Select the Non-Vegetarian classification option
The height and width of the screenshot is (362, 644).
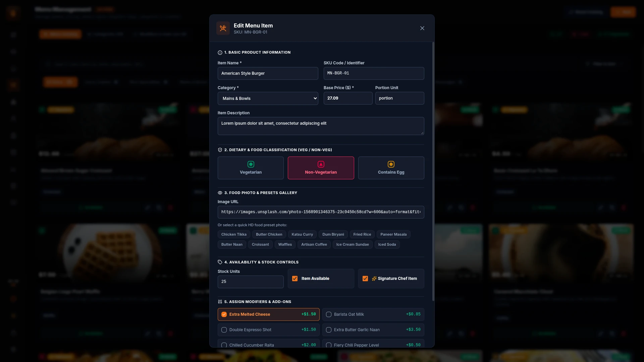point(321,168)
